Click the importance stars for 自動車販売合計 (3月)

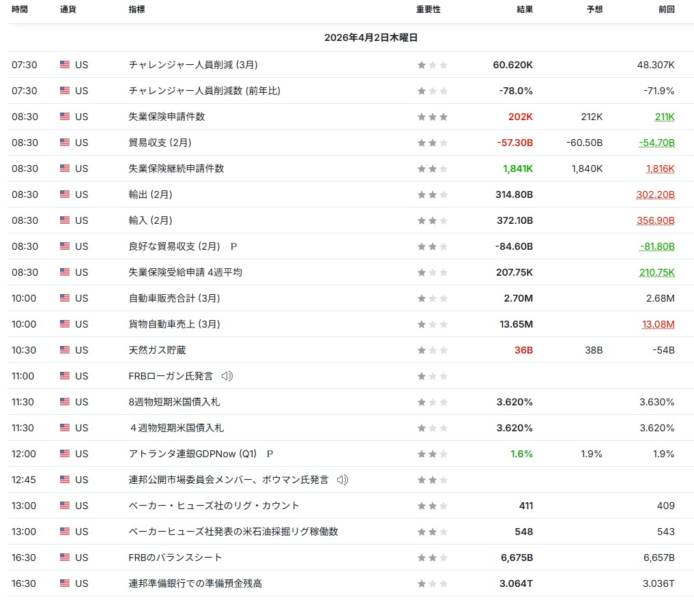point(432,298)
